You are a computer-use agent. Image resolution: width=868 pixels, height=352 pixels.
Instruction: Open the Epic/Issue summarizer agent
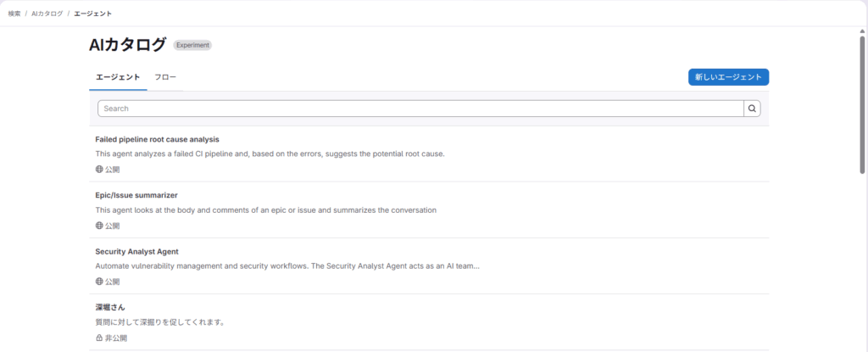coord(136,195)
